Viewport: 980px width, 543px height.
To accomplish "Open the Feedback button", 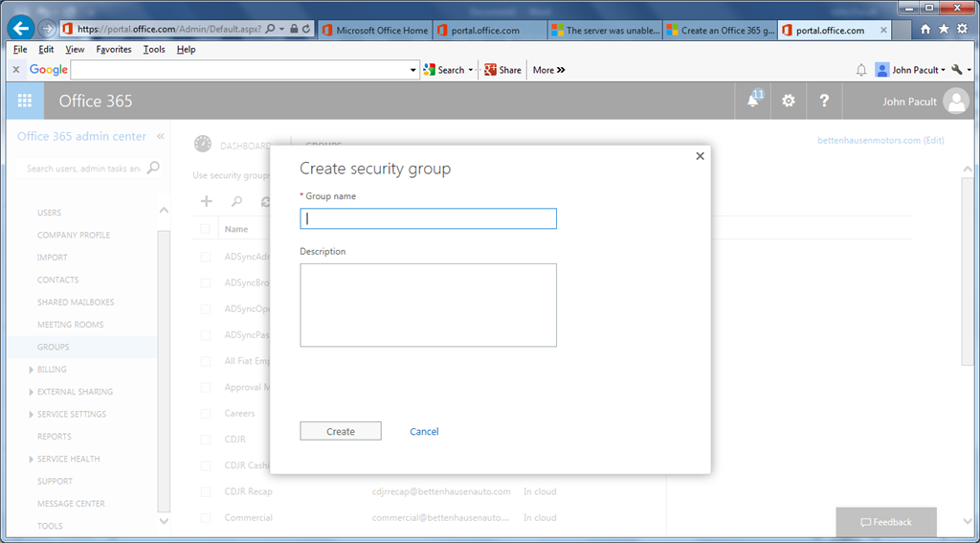I will pyautogui.click(x=886, y=522).
